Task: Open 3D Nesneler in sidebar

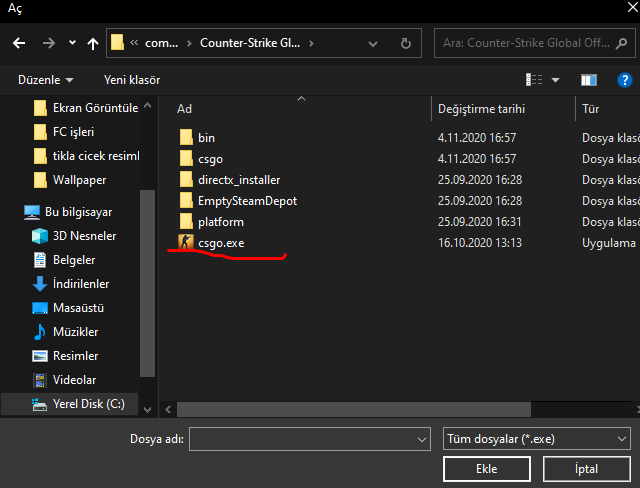Action: (74, 236)
